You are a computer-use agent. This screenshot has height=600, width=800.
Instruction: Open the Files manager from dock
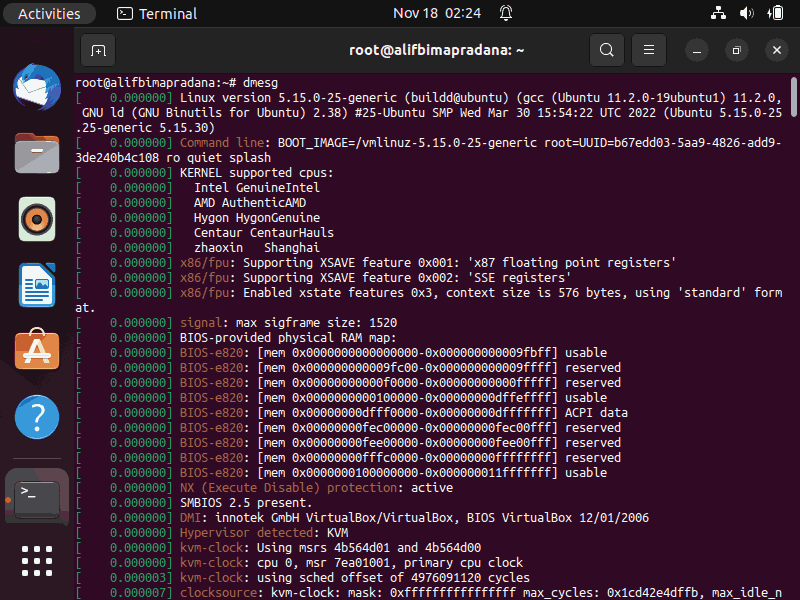click(37, 153)
